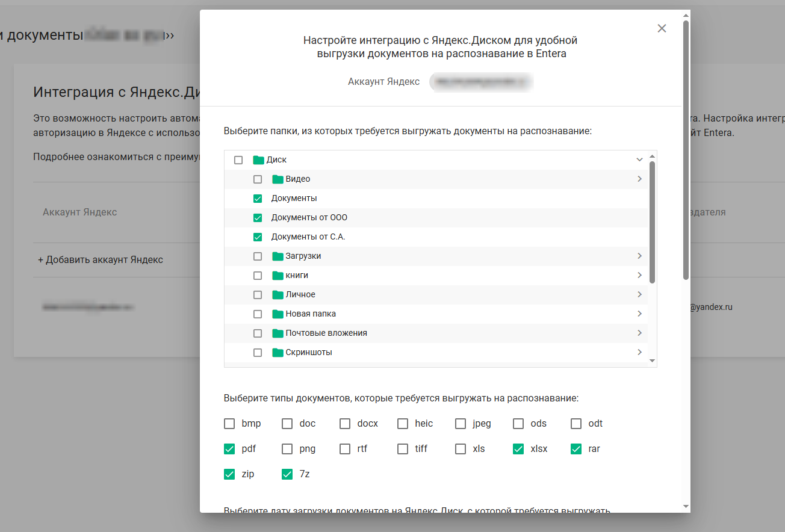
Task: Click the Диск root folder icon
Action: tap(259, 160)
